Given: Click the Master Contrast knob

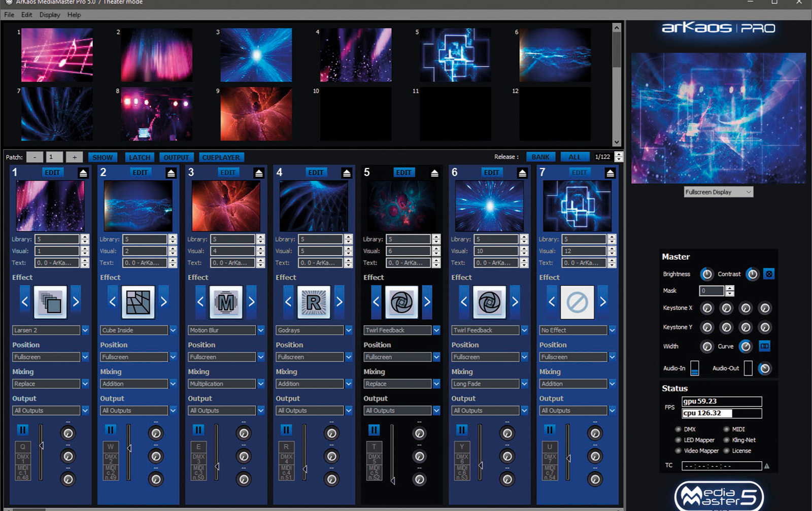Looking at the screenshot, I should coord(753,274).
